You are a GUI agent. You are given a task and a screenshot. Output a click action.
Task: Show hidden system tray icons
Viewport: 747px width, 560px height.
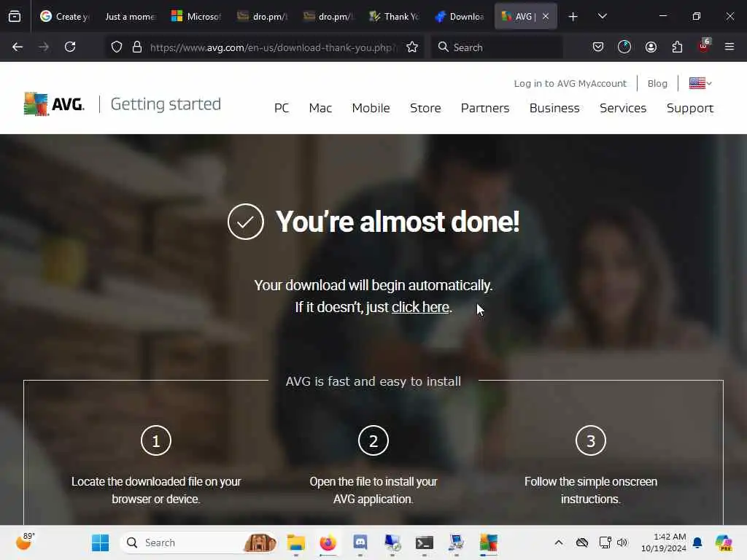pyautogui.click(x=558, y=542)
